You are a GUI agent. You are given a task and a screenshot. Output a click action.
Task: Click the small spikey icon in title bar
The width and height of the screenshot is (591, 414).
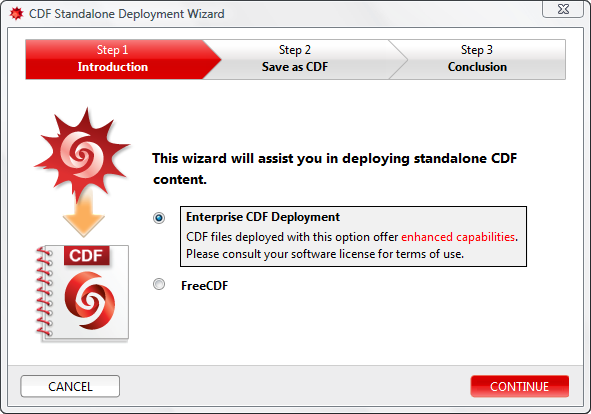pos(16,14)
